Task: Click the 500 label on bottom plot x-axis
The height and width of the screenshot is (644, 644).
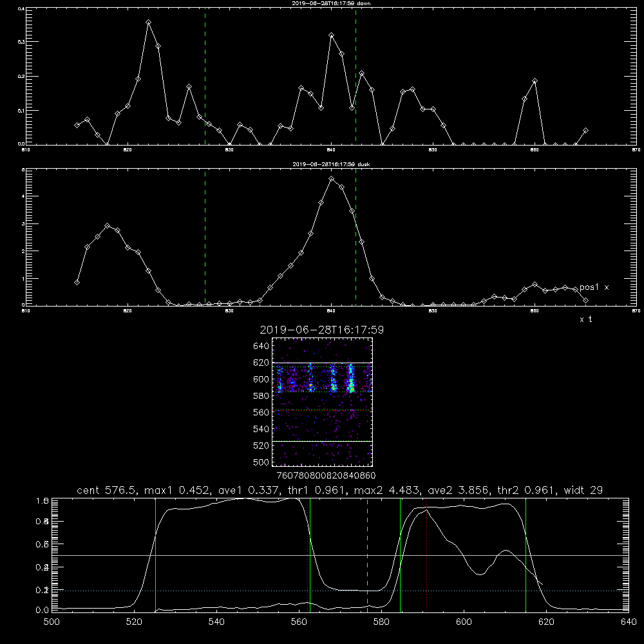Action: coord(52,622)
